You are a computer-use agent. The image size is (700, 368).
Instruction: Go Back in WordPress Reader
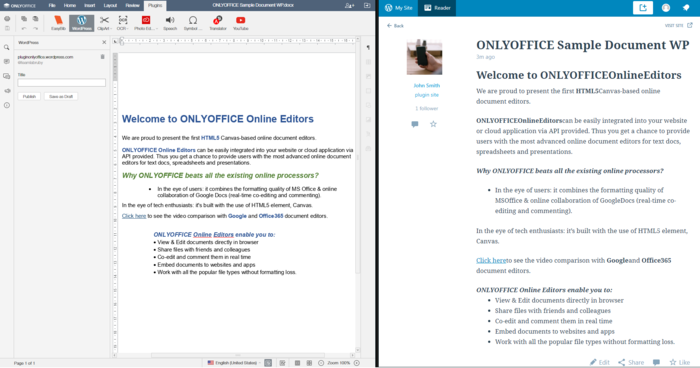(x=395, y=26)
